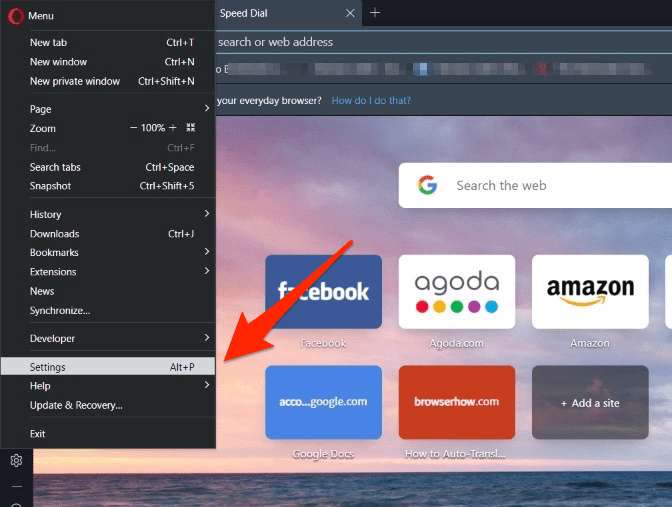
Task: Click the 'How do I do that?' link
Action: 371,101
